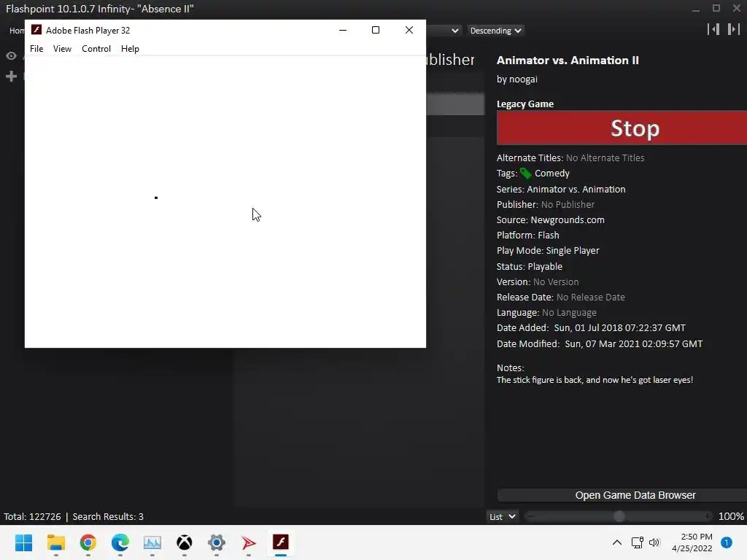Click the green Comedy tag icon
The image size is (747, 560).
coord(525,174)
